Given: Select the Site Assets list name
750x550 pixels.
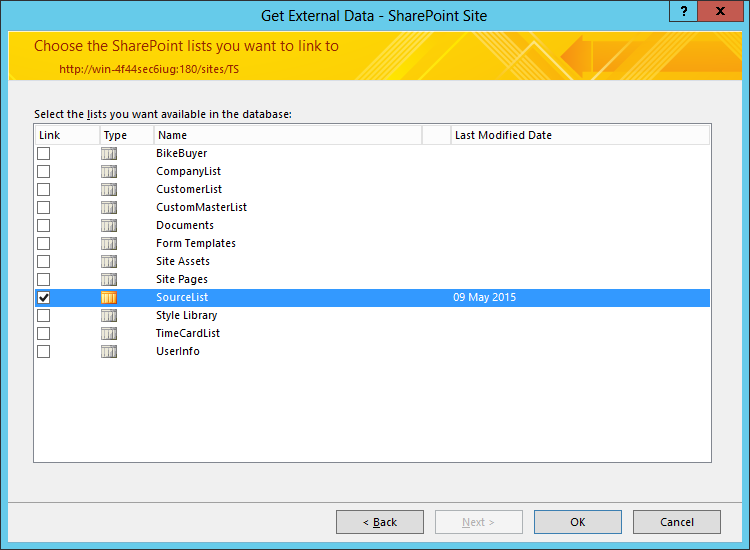Looking at the screenshot, I should point(183,262).
